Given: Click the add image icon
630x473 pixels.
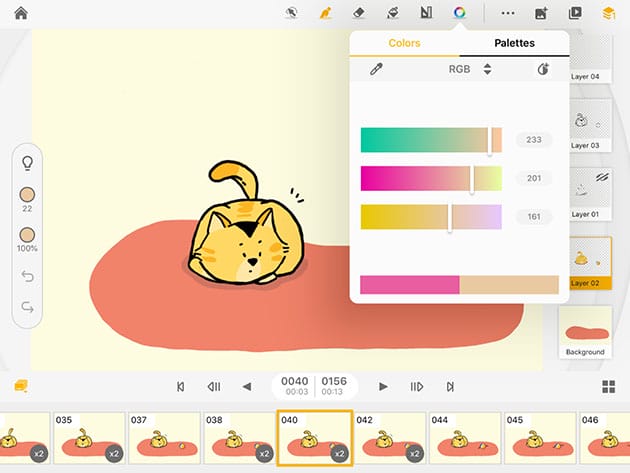Looking at the screenshot, I should point(541,13).
